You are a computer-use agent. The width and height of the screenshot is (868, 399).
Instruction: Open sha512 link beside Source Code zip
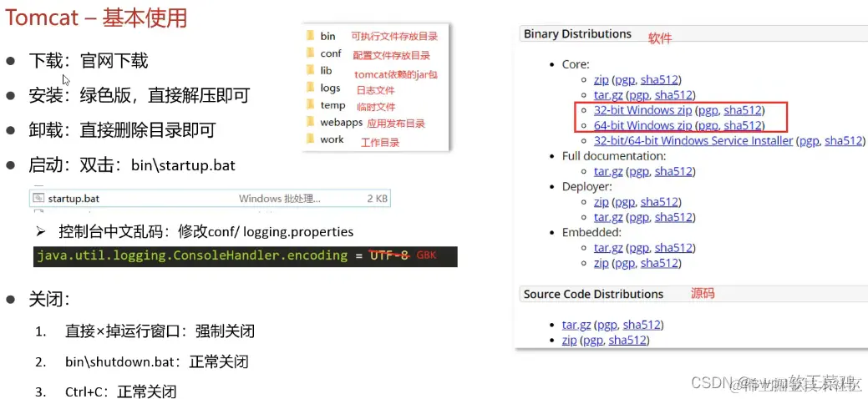(627, 341)
